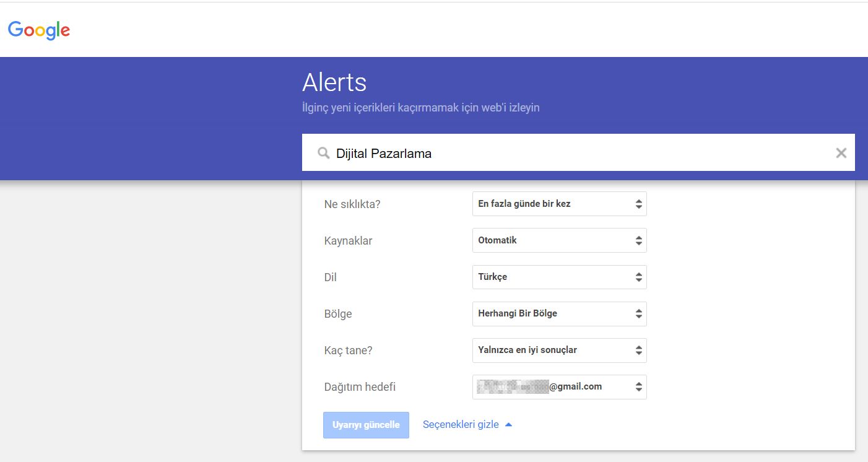Image resolution: width=868 pixels, height=462 pixels.
Task: Clear the search query with the X
Action: (x=841, y=153)
